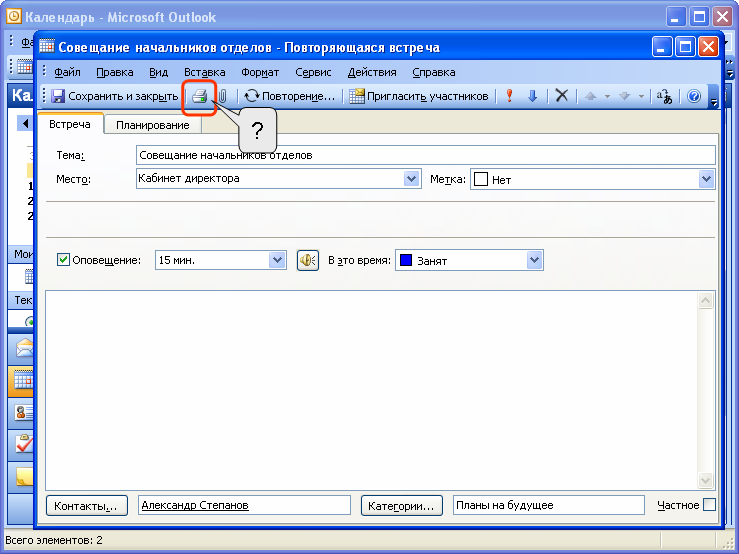Open Файл menu in appointment window
This screenshot has width=739, height=554.
coord(67,72)
